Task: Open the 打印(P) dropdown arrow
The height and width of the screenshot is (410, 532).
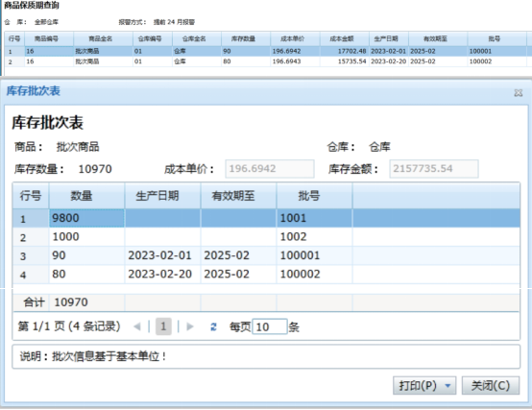Action: (447, 386)
